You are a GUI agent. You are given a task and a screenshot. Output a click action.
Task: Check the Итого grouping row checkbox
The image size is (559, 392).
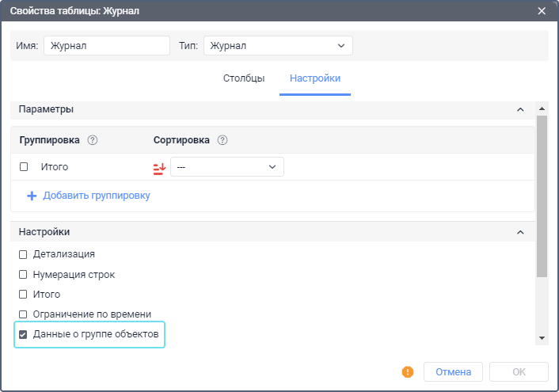point(24,167)
